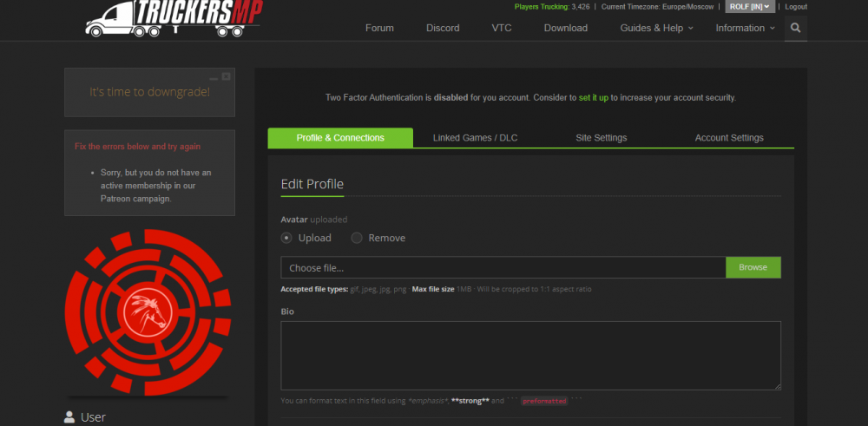Select the Remove avatar radio button
Viewport: 868px width, 426px height.
357,238
